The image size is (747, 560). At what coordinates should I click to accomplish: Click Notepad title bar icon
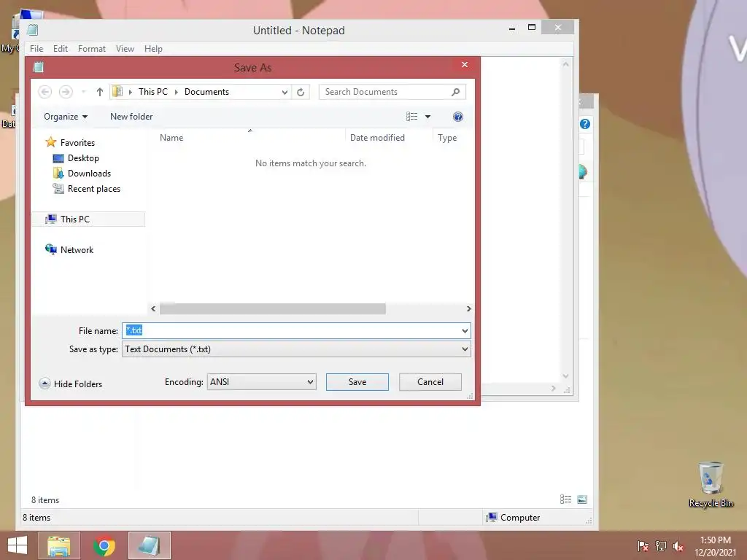[32, 30]
